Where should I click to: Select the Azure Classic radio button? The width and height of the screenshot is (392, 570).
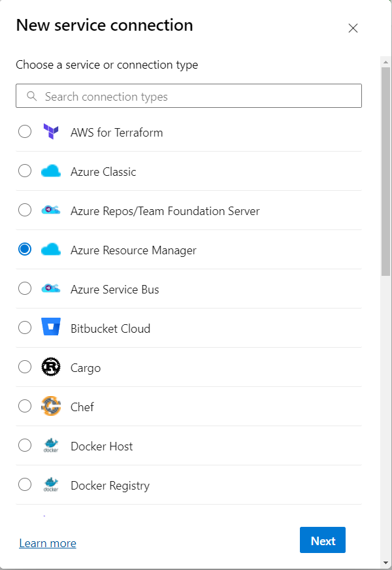[25, 171]
